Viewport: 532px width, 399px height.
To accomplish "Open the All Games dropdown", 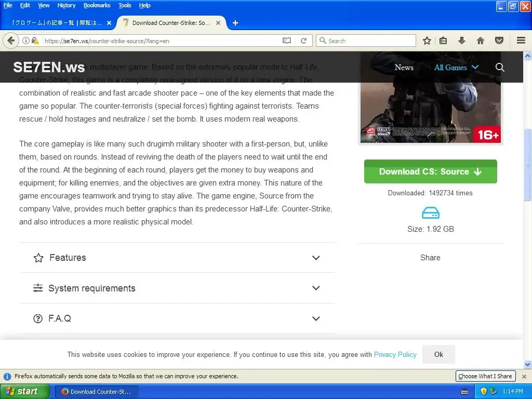I will (x=456, y=67).
